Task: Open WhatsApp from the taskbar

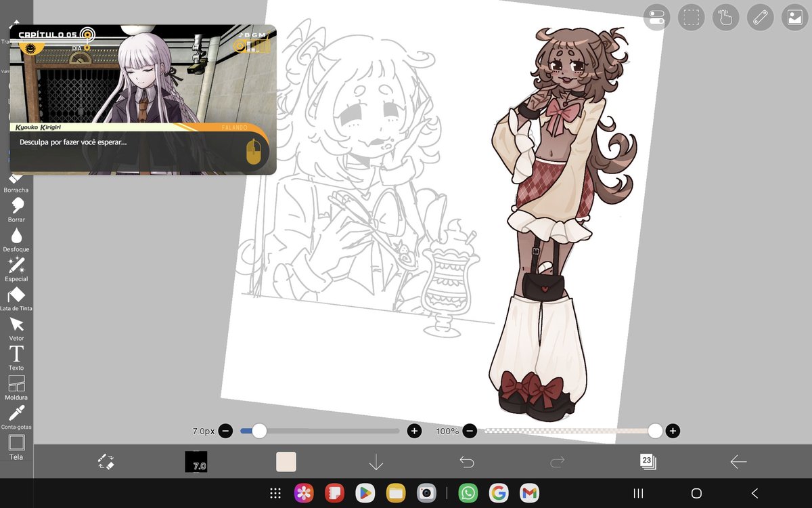Action: coord(468,493)
